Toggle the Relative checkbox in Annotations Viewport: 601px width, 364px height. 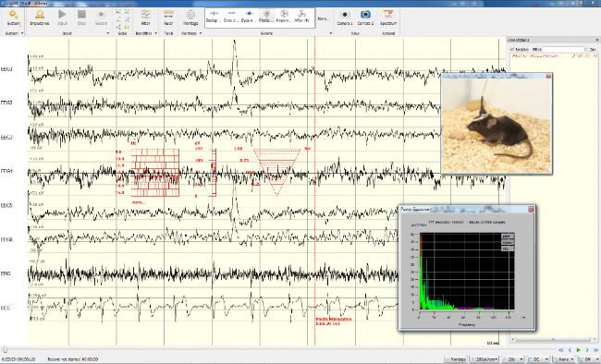(512, 50)
